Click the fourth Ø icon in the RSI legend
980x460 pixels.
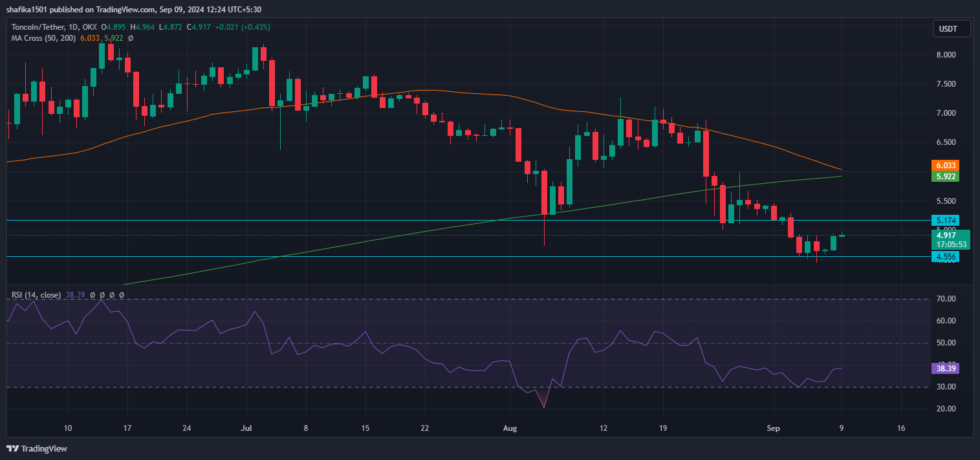[121, 295]
